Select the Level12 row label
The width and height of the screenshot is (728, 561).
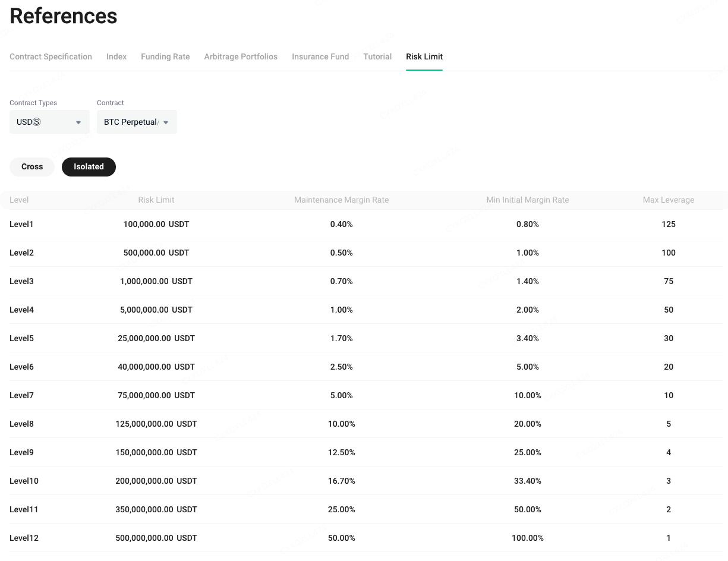(24, 538)
